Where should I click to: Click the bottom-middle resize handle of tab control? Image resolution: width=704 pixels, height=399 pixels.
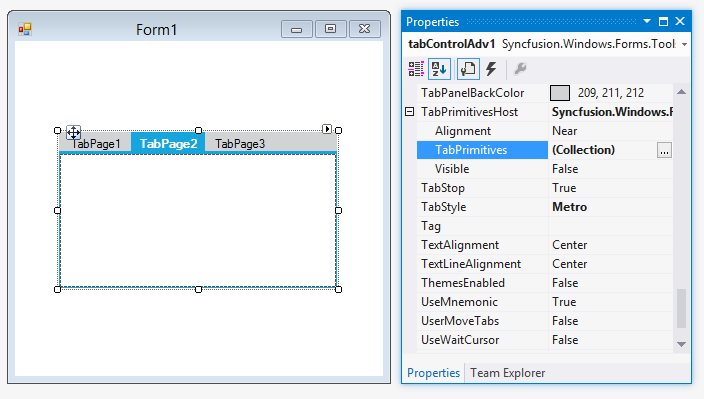click(x=198, y=289)
